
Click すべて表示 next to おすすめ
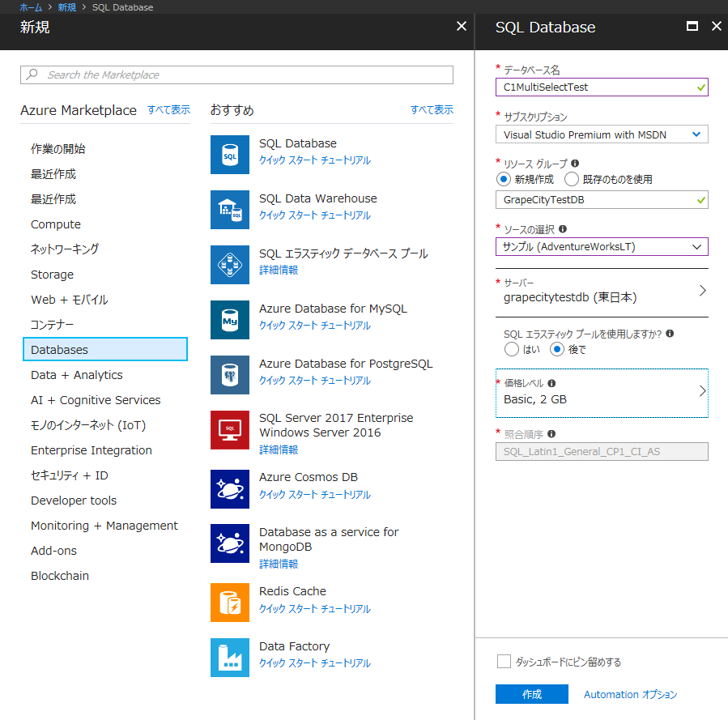pyautogui.click(x=432, y=109)
